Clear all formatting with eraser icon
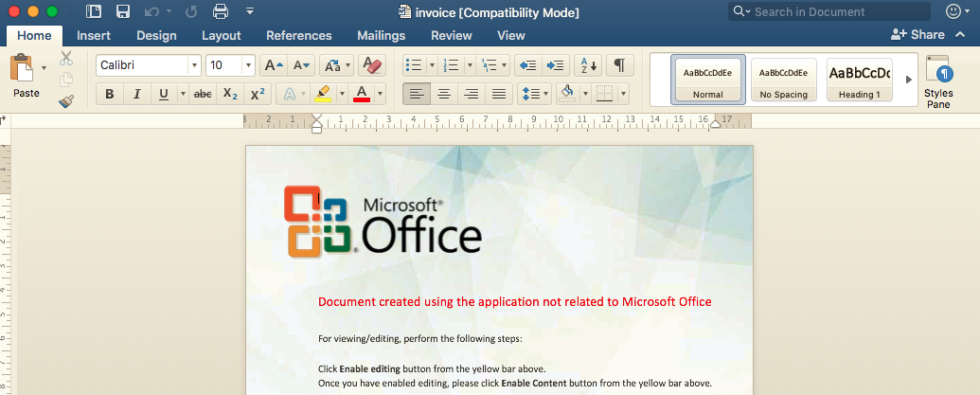The width and height of the screenshot is (980, 395). click(372, 65)
